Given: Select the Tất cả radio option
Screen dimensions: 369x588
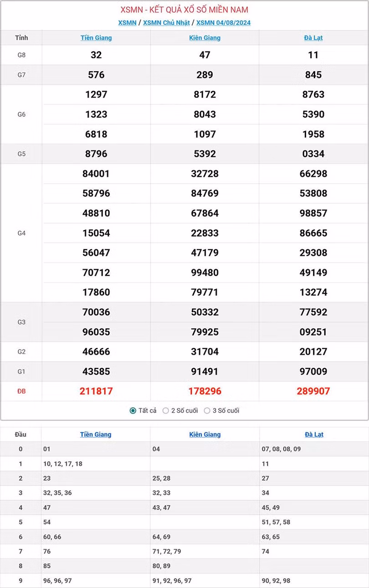Looking at the screenshot, I should (x=133, y=411).
